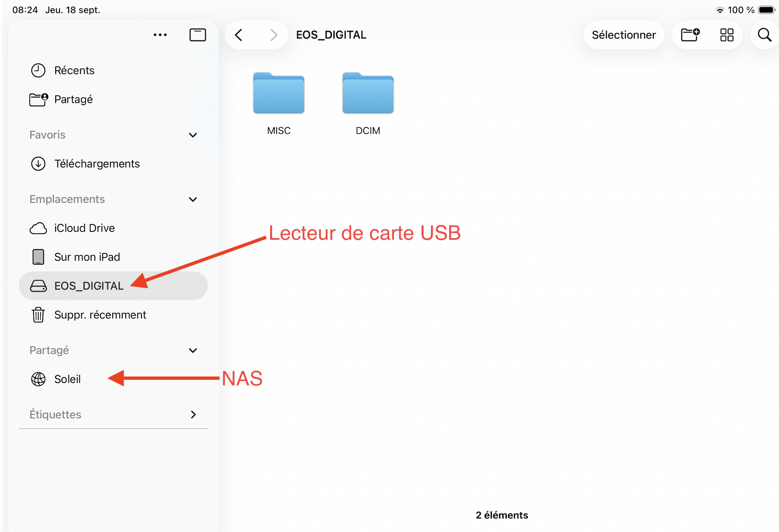Open Suppr. récemment trash location
779x532 pixels.
point(100,315)
